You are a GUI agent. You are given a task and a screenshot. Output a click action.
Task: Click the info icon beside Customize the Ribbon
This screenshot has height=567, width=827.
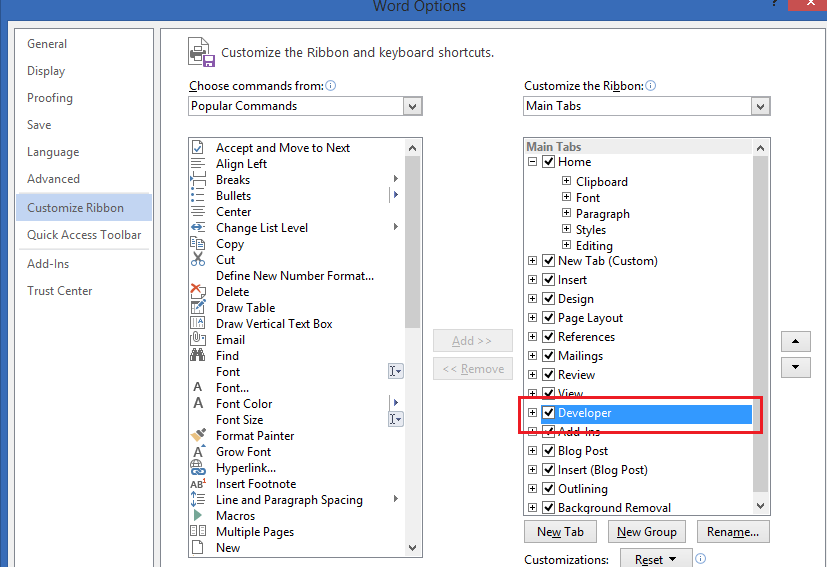[651, 85]
